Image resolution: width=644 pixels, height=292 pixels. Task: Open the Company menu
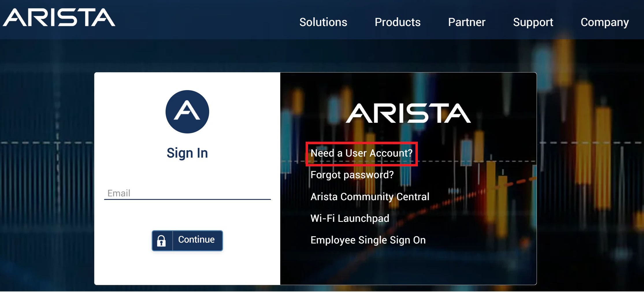605,23
